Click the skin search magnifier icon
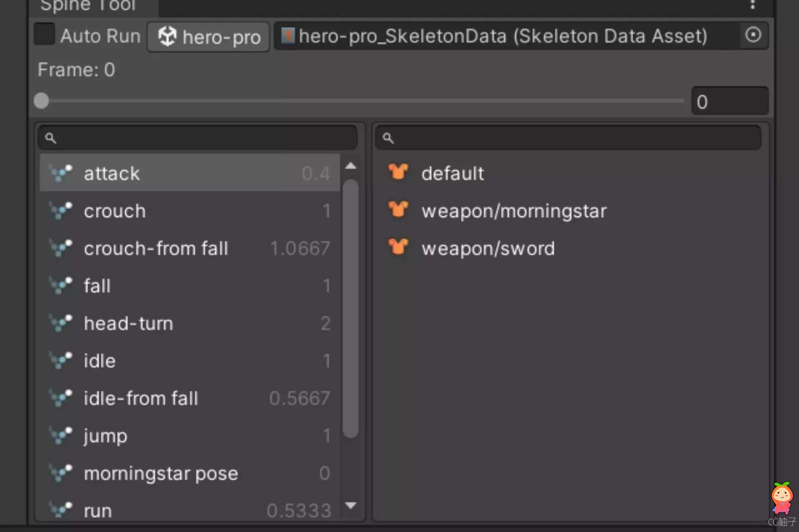 point(388,138)
